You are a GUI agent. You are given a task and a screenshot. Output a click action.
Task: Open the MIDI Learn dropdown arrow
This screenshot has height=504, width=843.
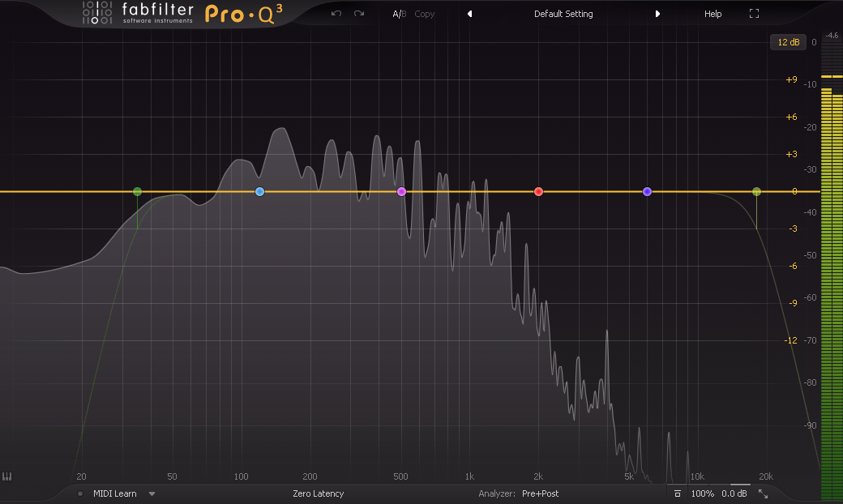(152, 493)
